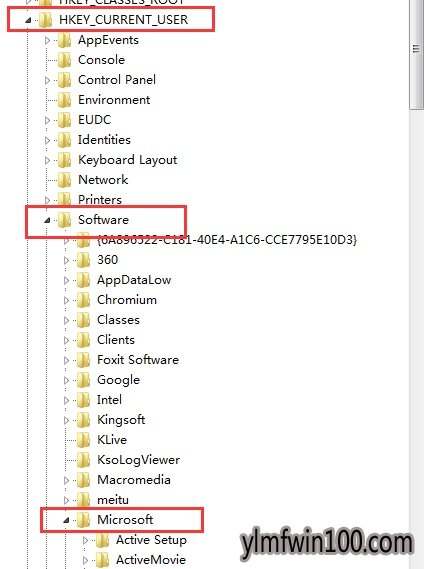Image resolution: width=424 pixels, height=569 pixels.
Task: Click the Intel folder icon
Action: (83, 400)
